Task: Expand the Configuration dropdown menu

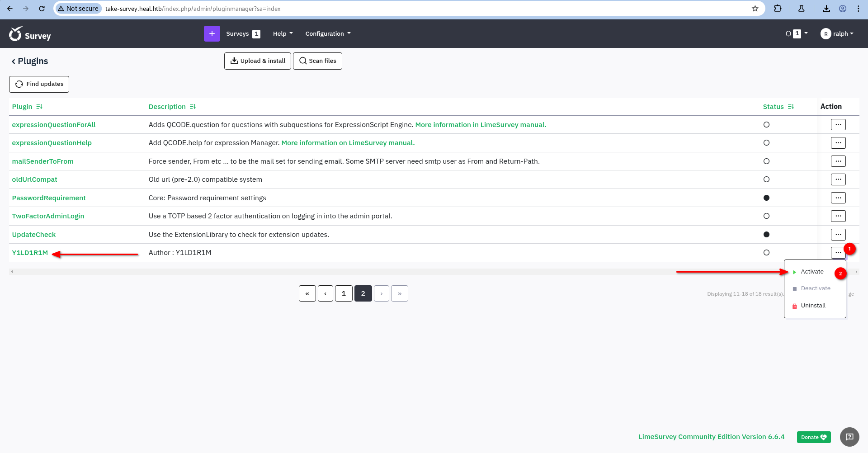Action: pos(328,34)
